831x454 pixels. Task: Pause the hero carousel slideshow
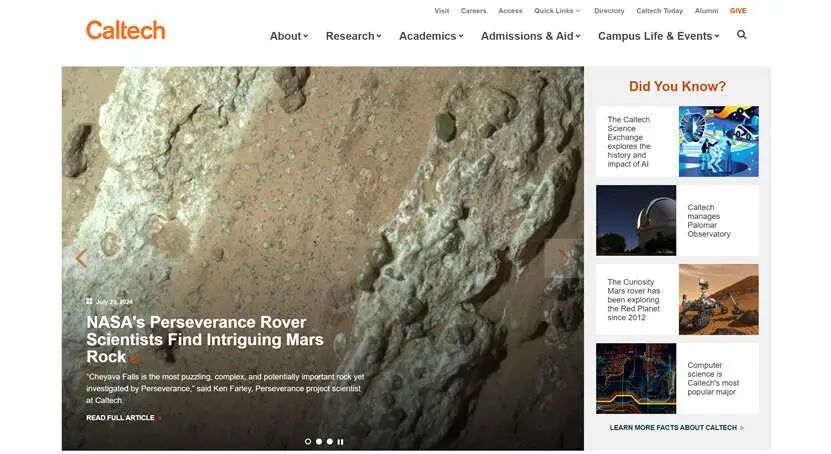340,441
